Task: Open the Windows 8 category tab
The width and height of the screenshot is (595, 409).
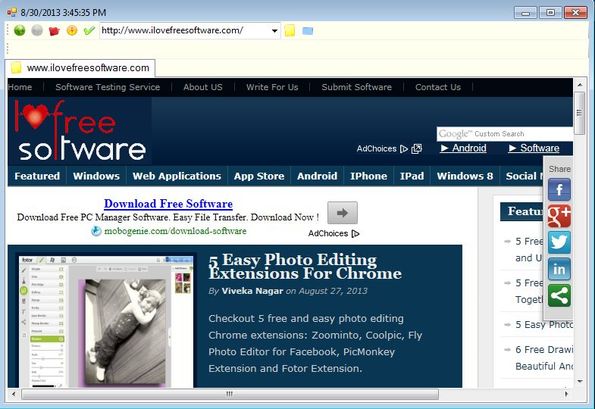Action: tap(465, 176)
